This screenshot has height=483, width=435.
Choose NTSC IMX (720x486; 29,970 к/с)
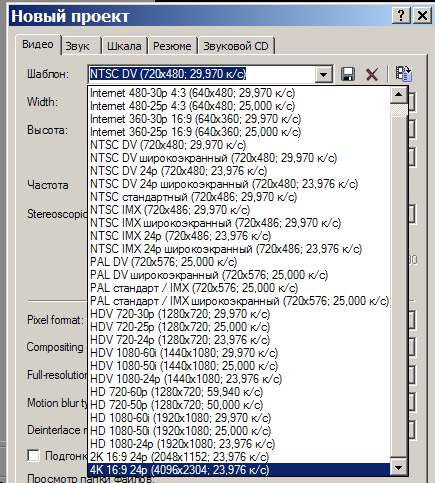(x=239, y=210)
